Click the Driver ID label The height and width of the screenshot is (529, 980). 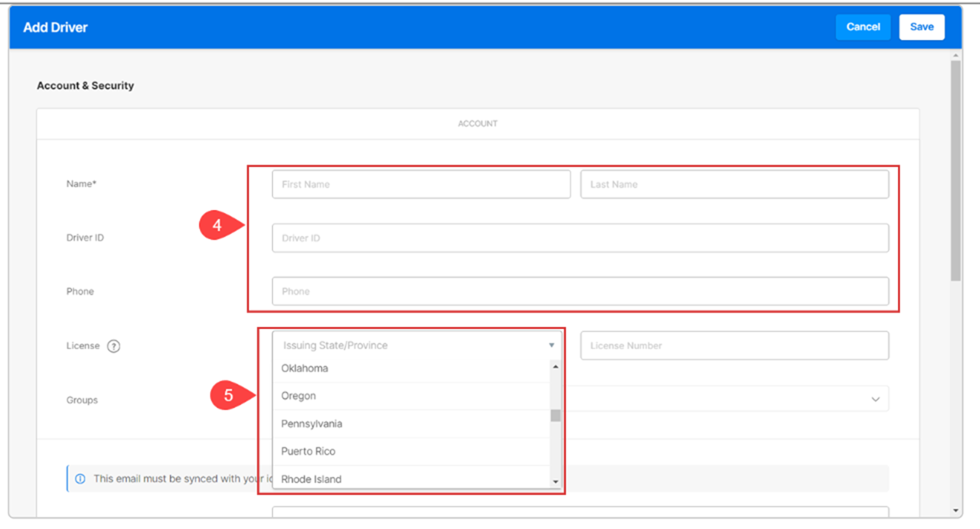click(85, 238)
